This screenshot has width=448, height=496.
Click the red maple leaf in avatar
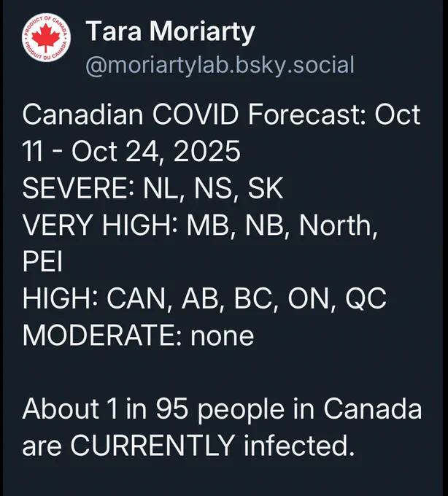pos(46,38)
